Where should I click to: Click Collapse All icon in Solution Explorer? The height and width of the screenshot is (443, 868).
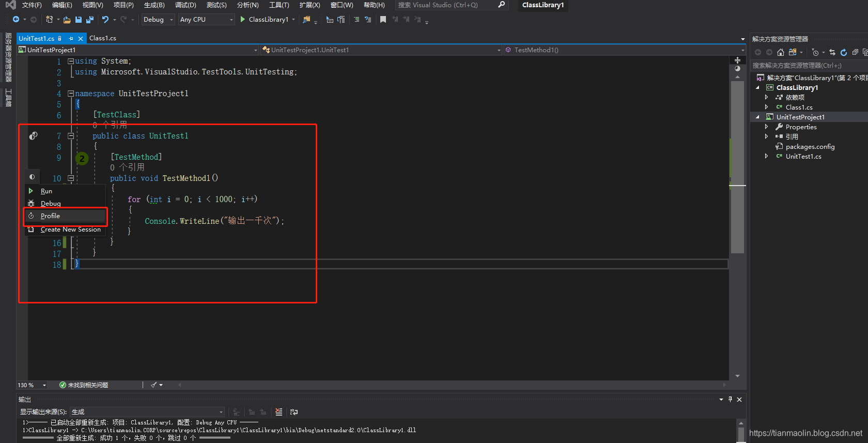855,52
